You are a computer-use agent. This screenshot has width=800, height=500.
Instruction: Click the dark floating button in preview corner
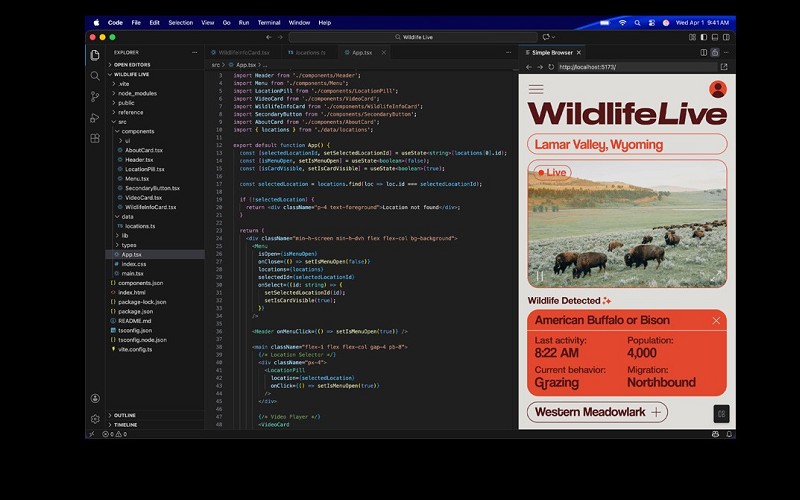coord(721,414)
